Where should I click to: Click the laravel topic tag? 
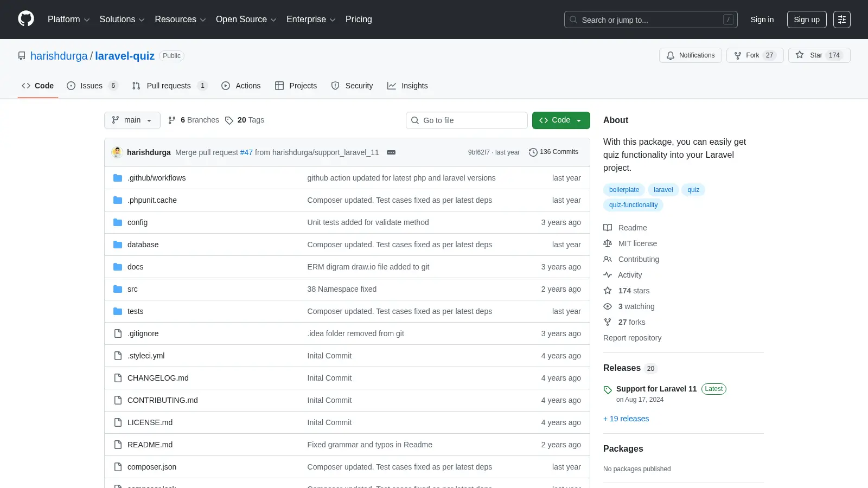(663, 190)
